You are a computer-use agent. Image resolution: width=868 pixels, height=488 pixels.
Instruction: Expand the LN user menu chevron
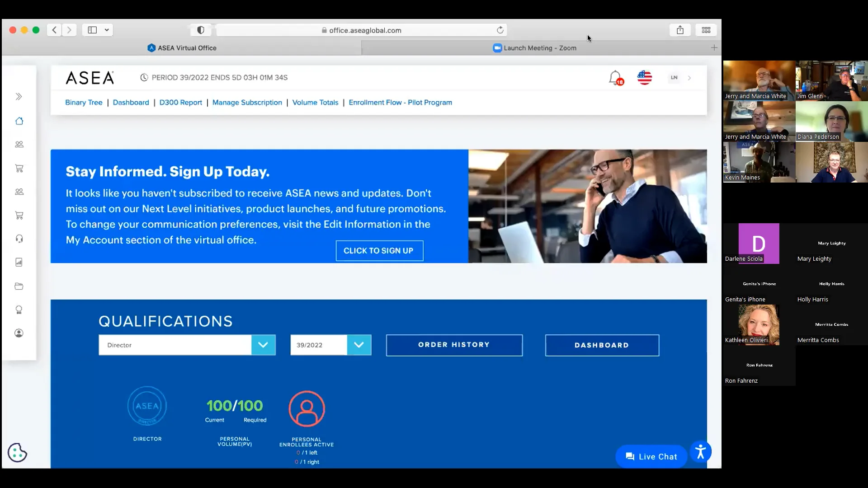coord(689,78)
